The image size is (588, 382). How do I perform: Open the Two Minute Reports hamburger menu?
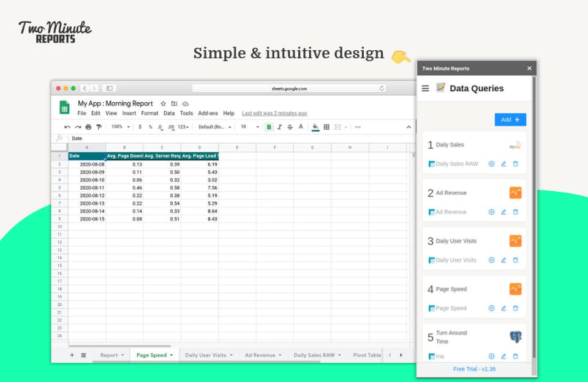pos(425,89)
